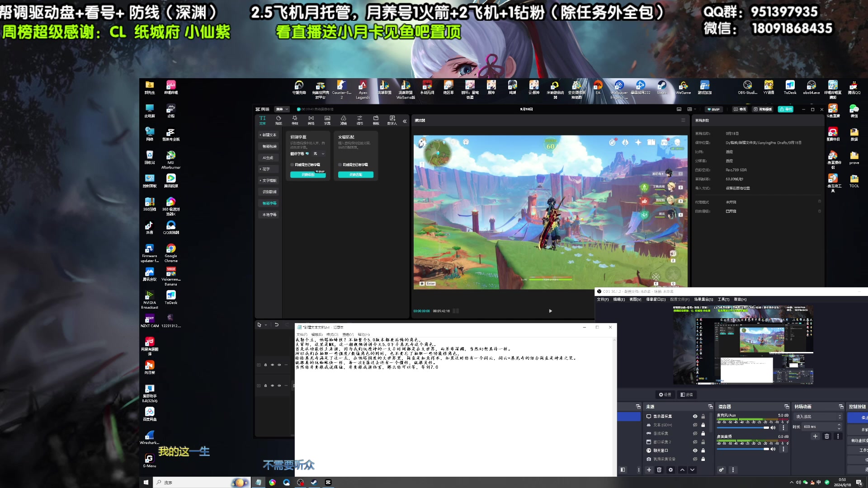Select AI生成 in the text sidebar

[x=268, y=158]
